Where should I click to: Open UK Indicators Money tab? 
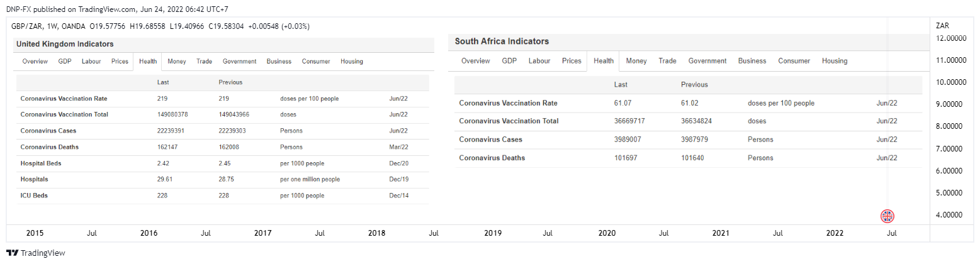click(x=177, y=62)
